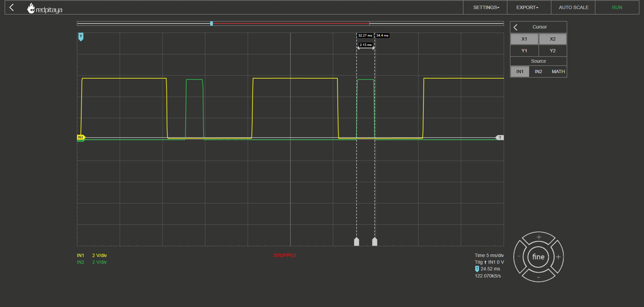The height and width of the screenshot is (307, 644).
Task: Grab the X2 cursor handle at graph bottom
Action: 374,241
